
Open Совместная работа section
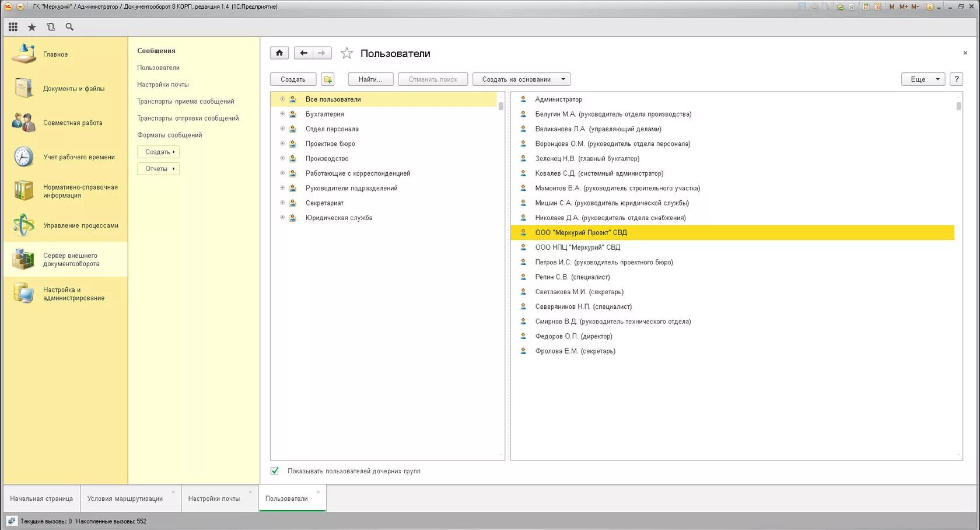pos(65,123)
